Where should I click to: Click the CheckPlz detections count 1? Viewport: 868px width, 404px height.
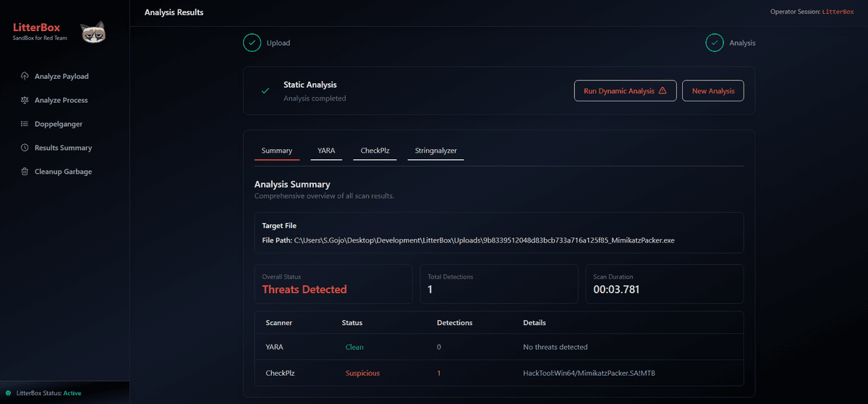(x=439, y=373)
